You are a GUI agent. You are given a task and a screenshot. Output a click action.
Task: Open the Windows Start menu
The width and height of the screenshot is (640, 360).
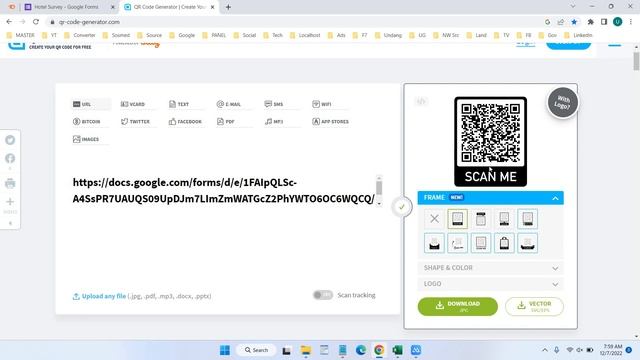[x=224, y=350]
